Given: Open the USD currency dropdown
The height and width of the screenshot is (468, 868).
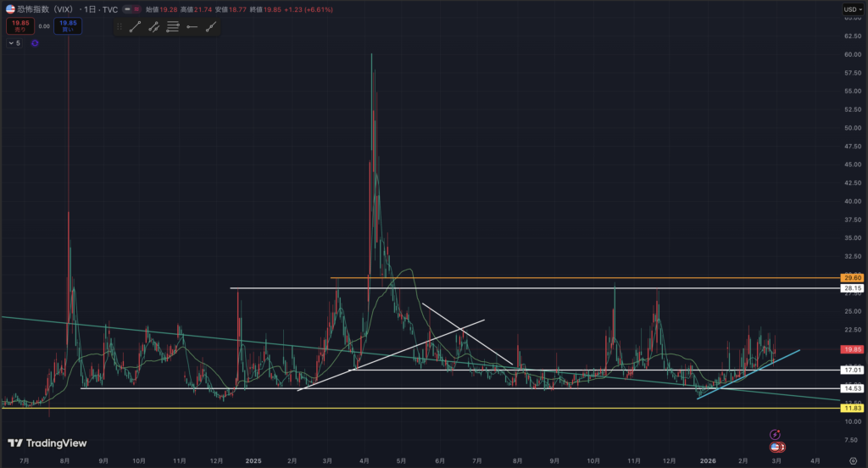Looking at the screenshot, I should tap(852, 9).
